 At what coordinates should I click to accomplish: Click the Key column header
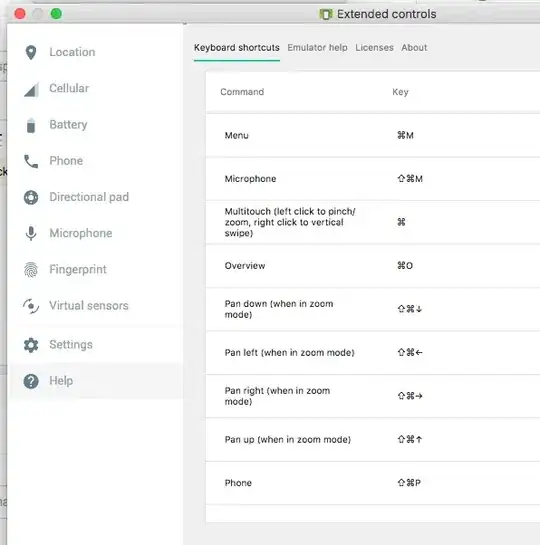coord(400,92)
